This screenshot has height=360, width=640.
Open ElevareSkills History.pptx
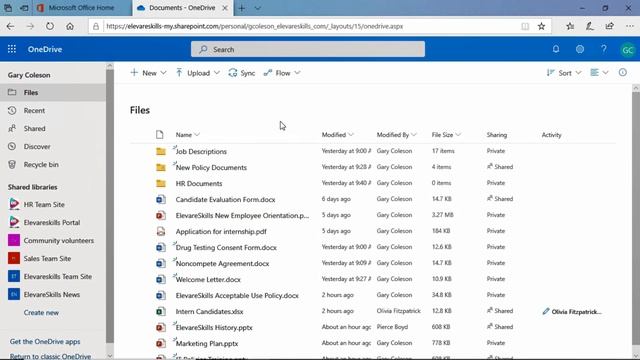click(x=214, y=327)
